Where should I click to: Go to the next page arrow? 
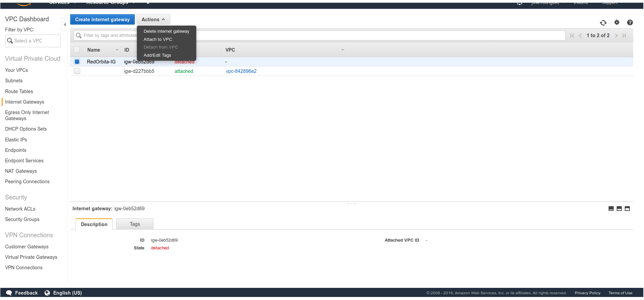click(x=616, y=36)
